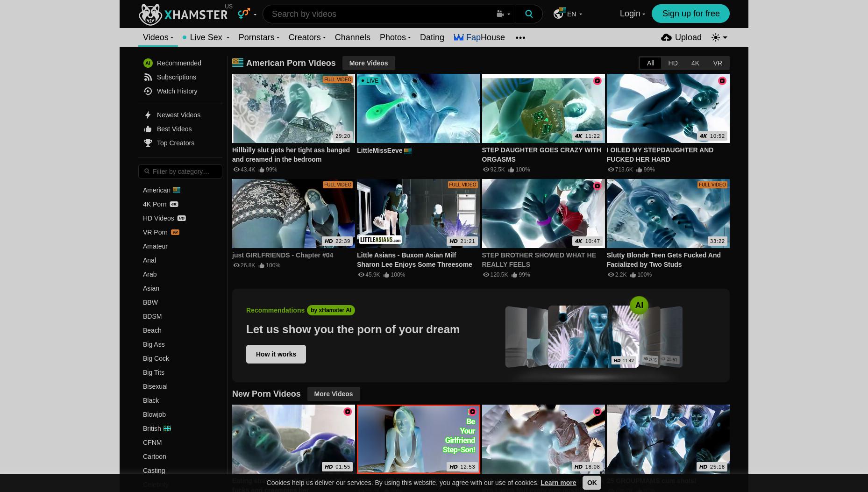Click the FapHouse crown icon
Screen dimensions: 868x492
[x=459, y=37]
